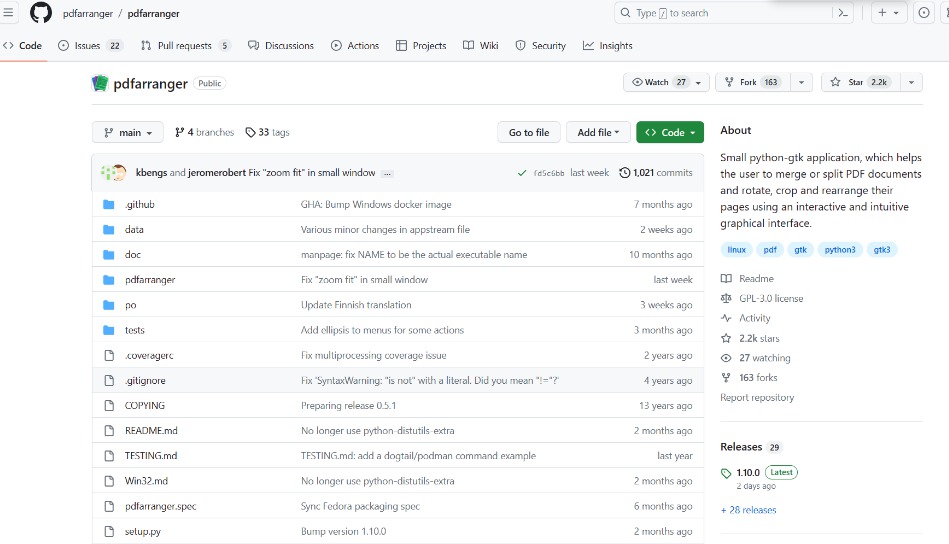This screenshot has width=949, height=544.
Task: Open the data folder icon
Action: tap(109, 229)
